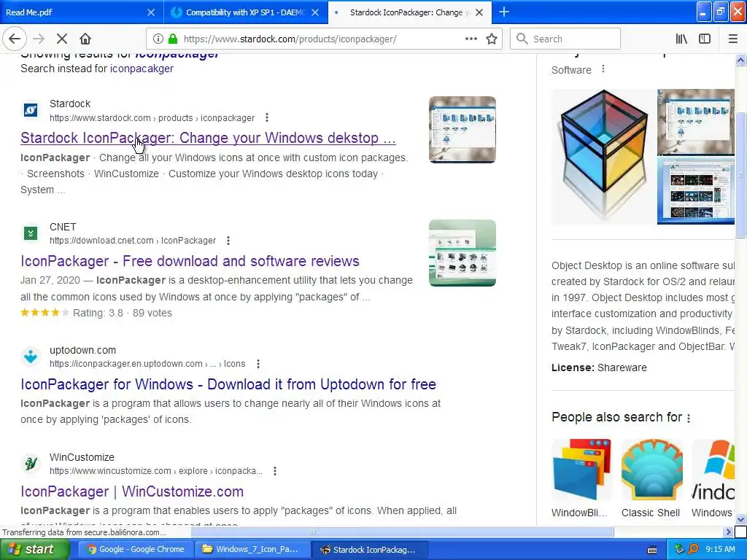Switch to Compatibility with XP SP1 tab
Screen dimensions: 747x560
coord(246,12)
